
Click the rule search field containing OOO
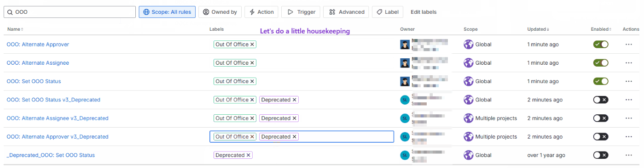click(x=69, y=12)
